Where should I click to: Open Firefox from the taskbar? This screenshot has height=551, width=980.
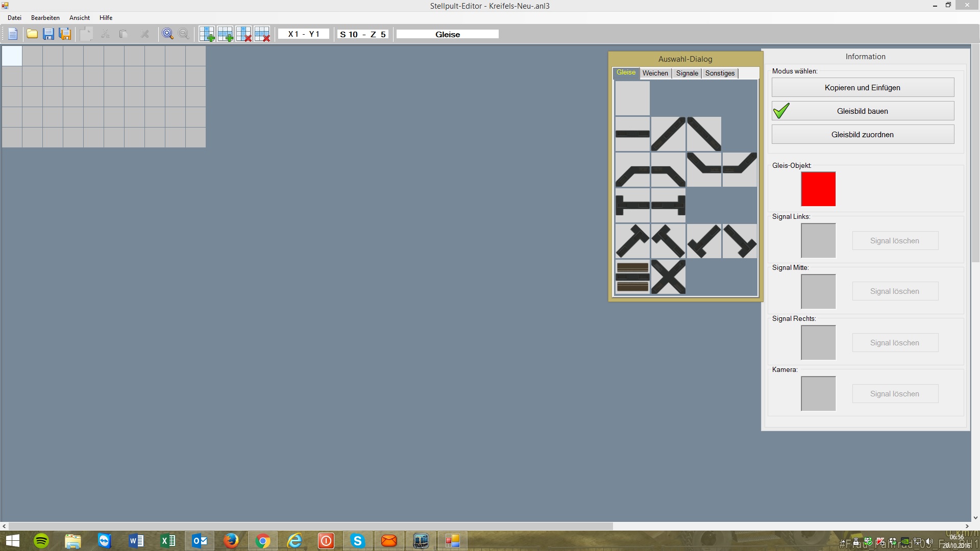[231, 541]
